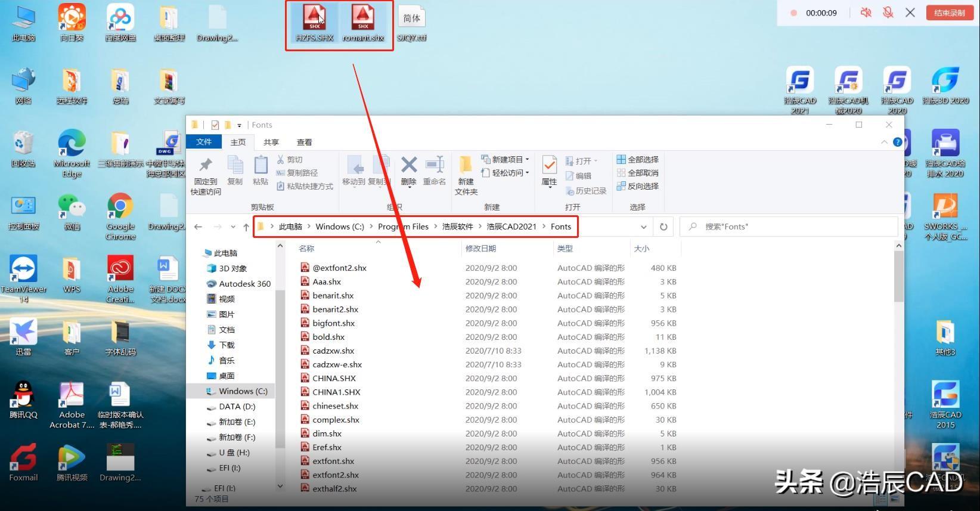Click the Microsoft Edge desktop icon
Viewport: 980px width, 511px height.
pos(72,153)
